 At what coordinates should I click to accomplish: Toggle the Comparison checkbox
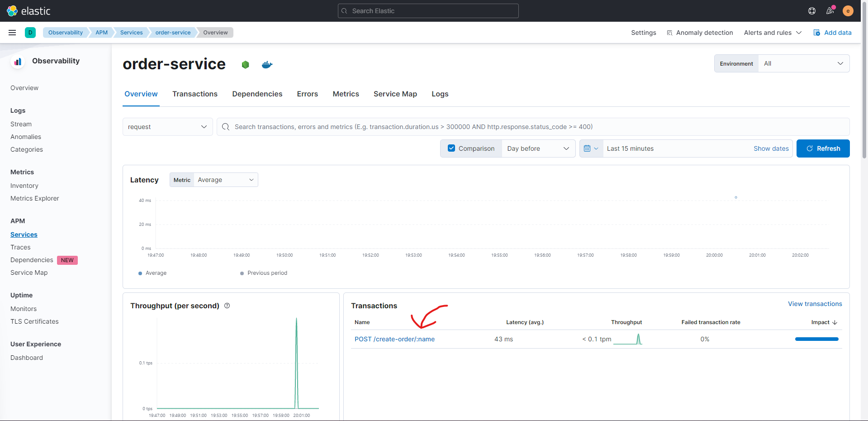click(x=451, y=148)
